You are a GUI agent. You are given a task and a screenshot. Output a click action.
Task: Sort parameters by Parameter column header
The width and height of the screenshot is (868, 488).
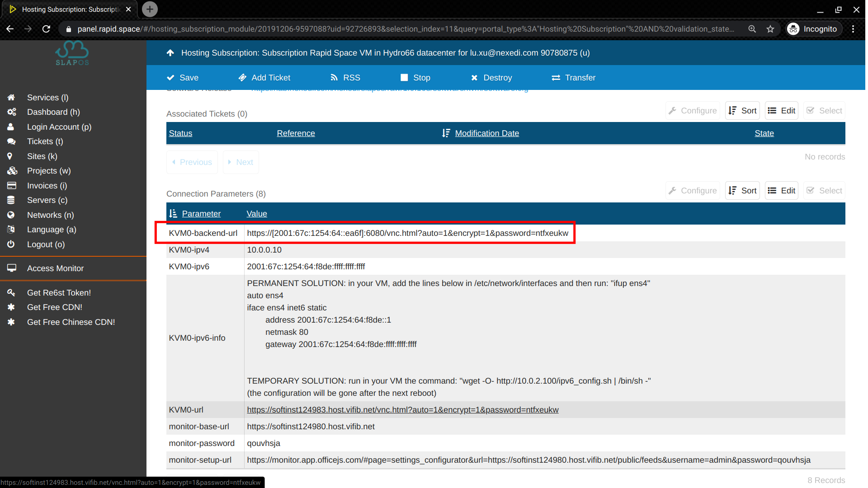coord(201,214)
